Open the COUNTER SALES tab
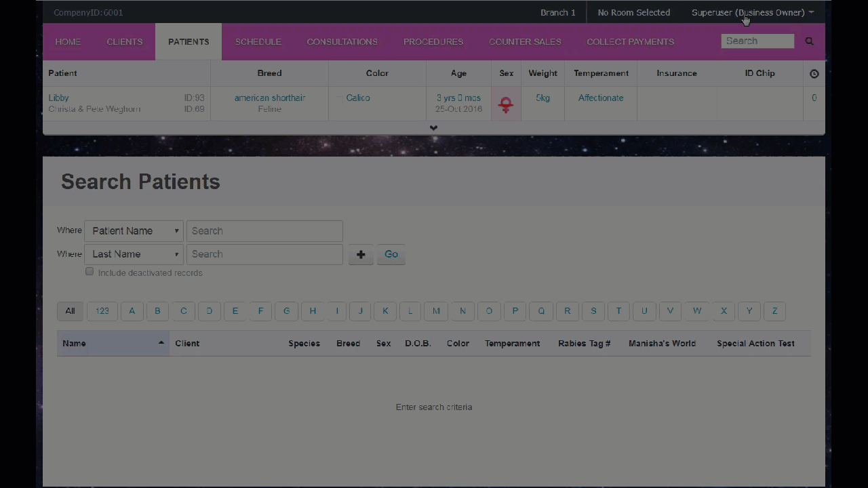Screen dimensions: 868x488 coord(525,41)
